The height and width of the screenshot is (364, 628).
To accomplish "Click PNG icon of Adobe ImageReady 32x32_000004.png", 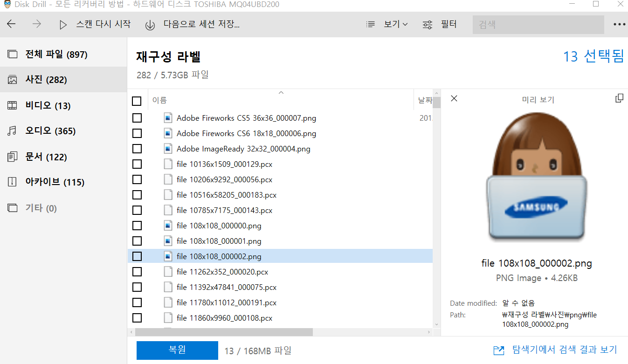I will tap(168, 149).
